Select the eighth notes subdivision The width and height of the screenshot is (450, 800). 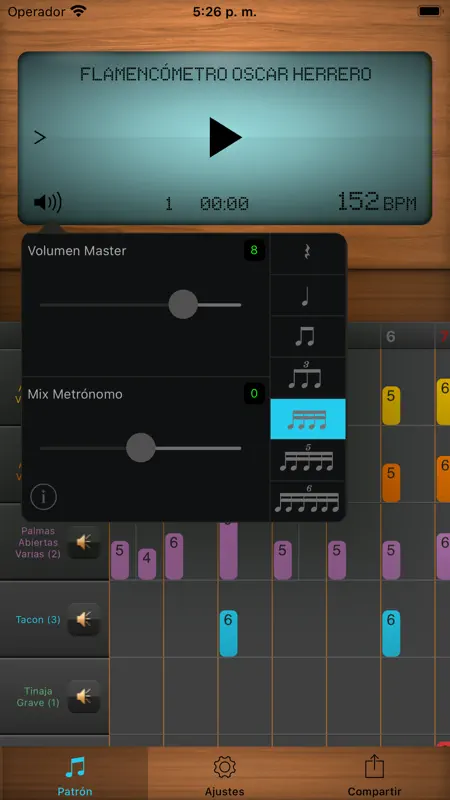[308, 337]
